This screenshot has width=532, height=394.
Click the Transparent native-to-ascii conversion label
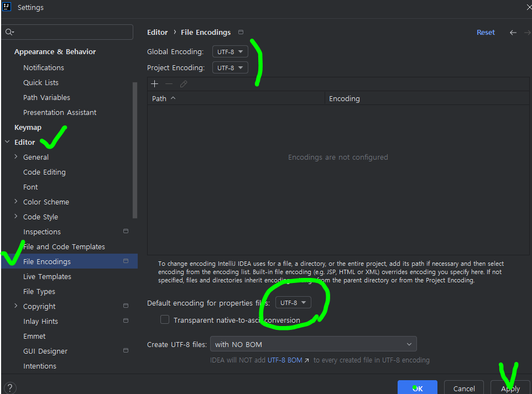pyautogui.click(x=237, y=320)
